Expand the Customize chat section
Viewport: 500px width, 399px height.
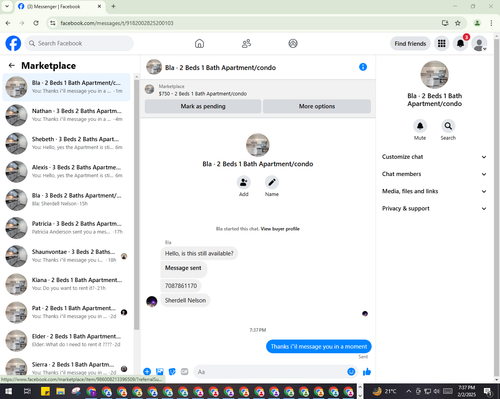coord(434,157)
